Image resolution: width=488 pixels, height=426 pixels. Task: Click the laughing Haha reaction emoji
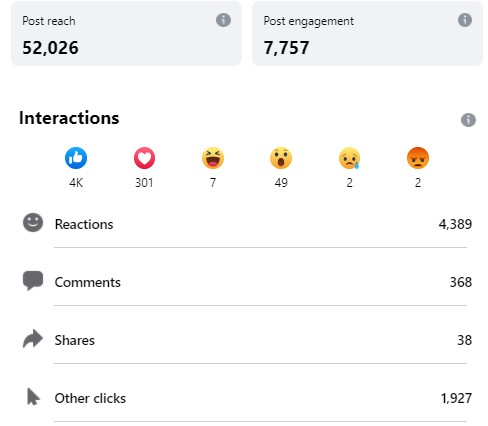[x=213, y=158]
